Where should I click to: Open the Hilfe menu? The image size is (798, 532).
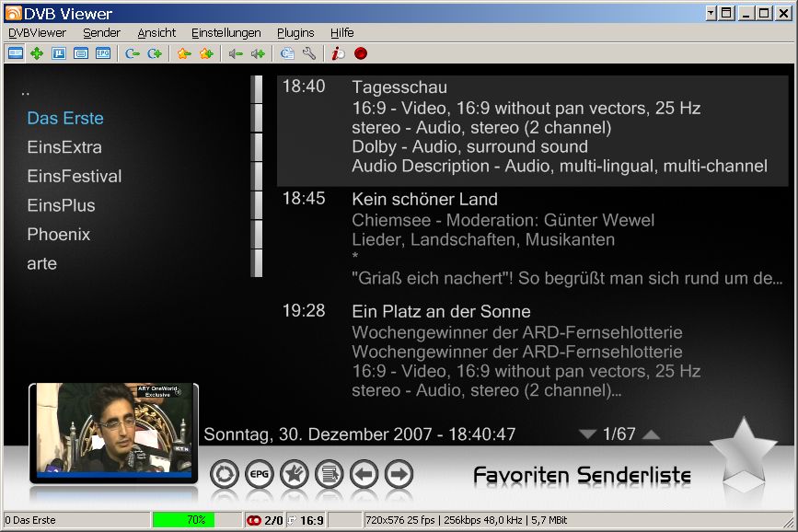pos(341,33)
